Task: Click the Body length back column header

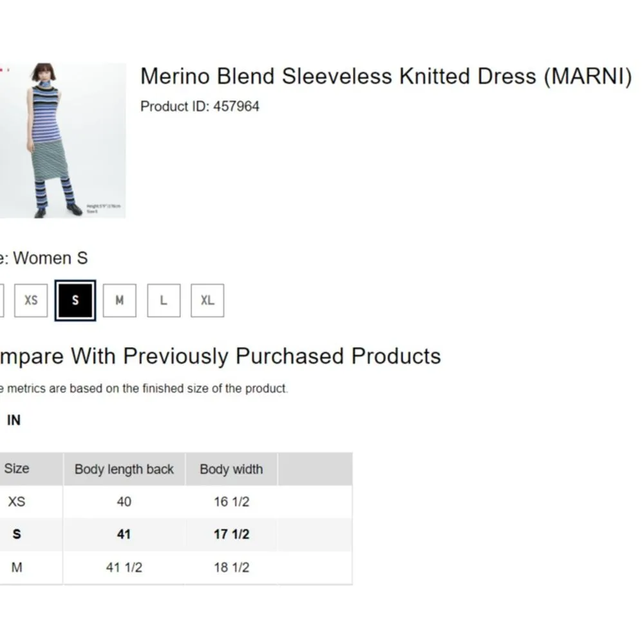Action: (x=124, y=469)
